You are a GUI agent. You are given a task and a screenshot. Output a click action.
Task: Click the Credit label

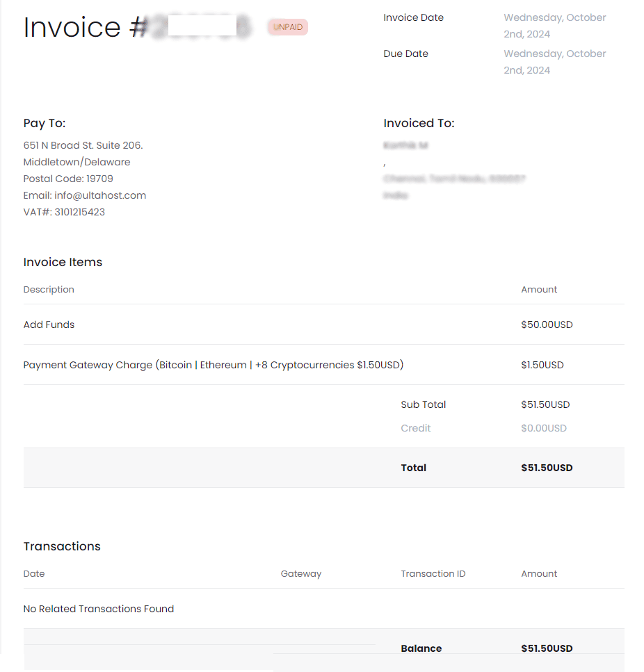415,428
